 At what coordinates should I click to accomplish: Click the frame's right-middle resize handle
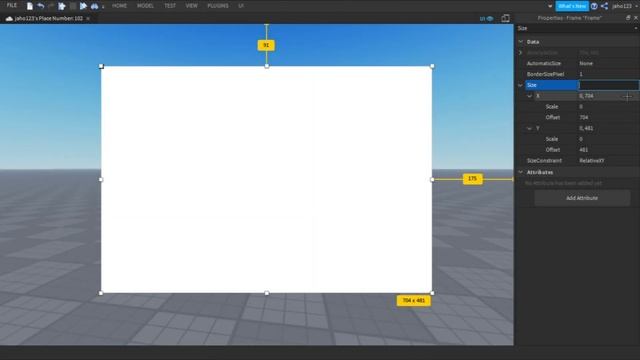432,179
